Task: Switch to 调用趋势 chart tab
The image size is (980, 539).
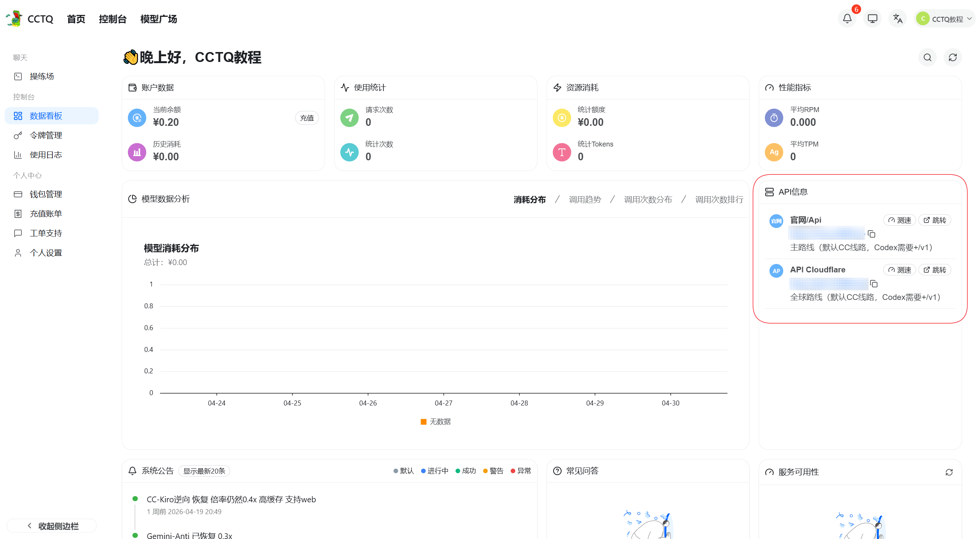Action: tap(585, 199)
